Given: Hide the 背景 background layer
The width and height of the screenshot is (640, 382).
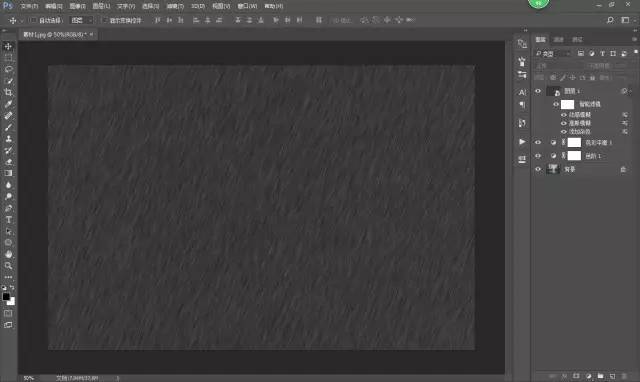Looking at the screenshot, I should pyautogui.click(x=538, y=169).
